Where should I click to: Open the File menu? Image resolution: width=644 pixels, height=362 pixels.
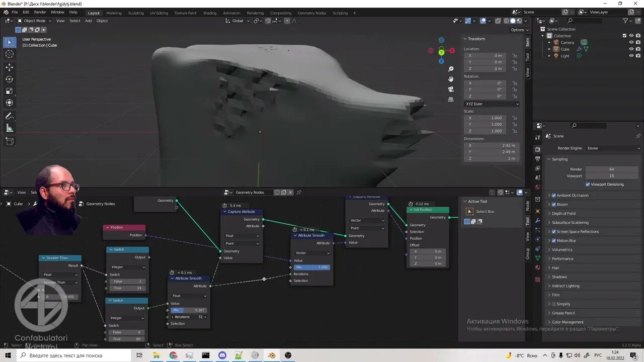pyautogui.click(x=15, y=12)
